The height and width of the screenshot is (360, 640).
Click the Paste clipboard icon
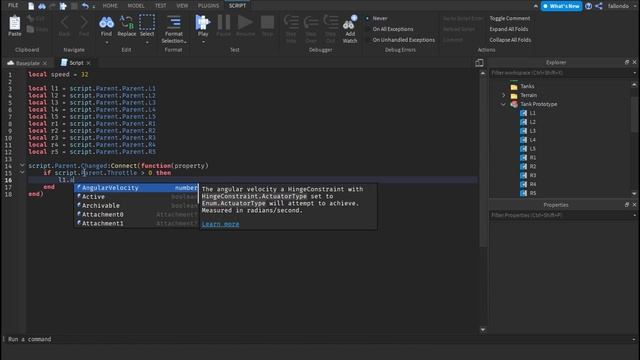pos(15,23)
